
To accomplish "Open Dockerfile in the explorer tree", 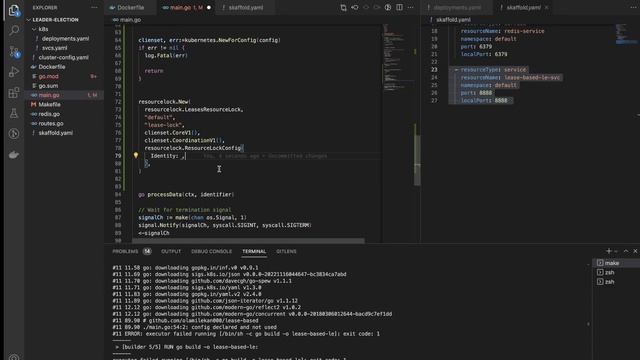I will point(52,67).
